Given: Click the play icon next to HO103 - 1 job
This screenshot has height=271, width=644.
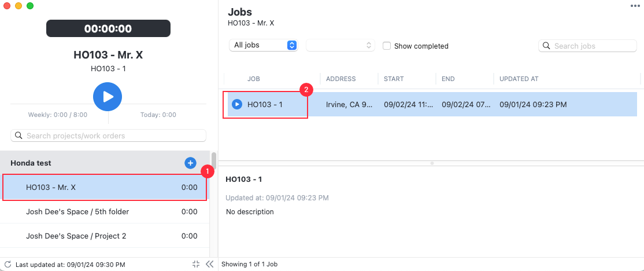Looking at the screenshot, I should [237, 104].
